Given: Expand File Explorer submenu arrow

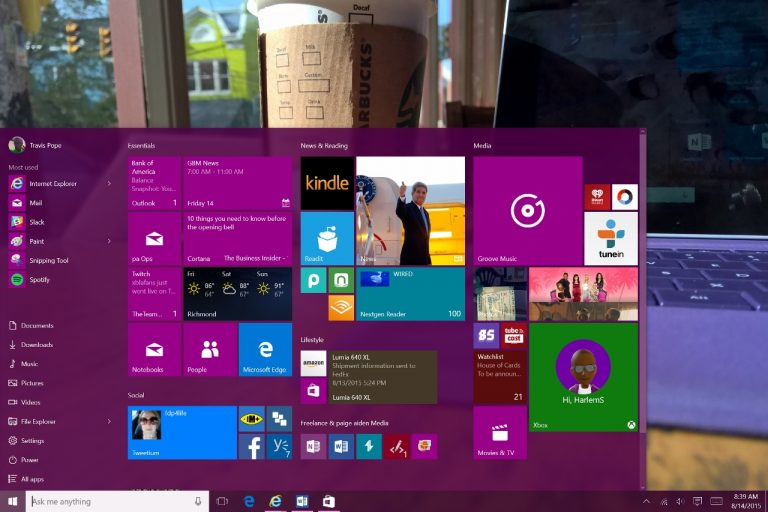Looking at the screenshot, I should [109, 421].
